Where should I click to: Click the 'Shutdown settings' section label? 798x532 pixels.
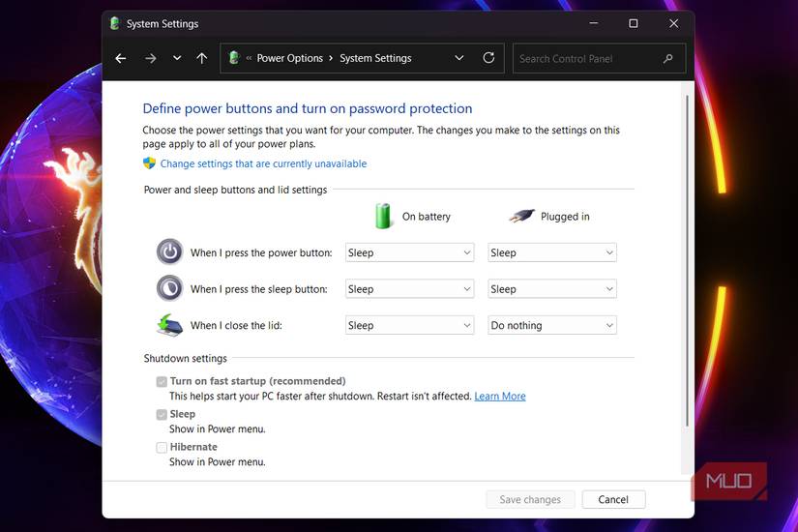click(x=186, y=359)
